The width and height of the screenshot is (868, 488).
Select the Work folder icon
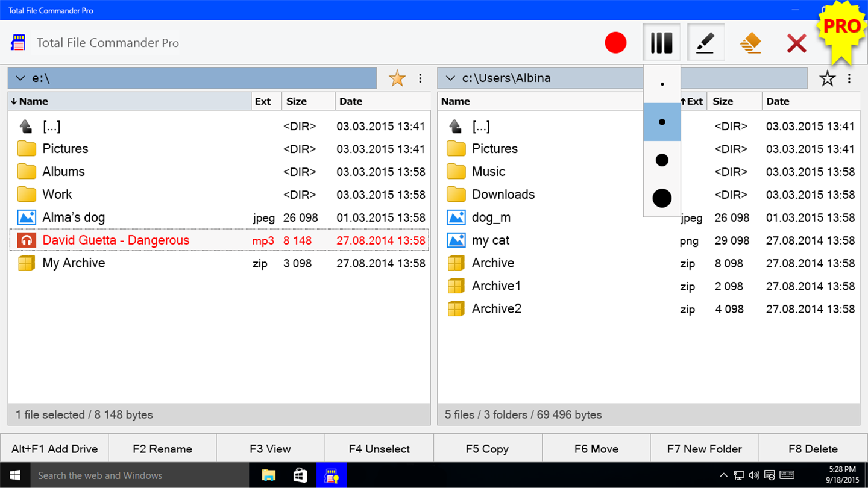pyautogui.click(x=27, y=195)
